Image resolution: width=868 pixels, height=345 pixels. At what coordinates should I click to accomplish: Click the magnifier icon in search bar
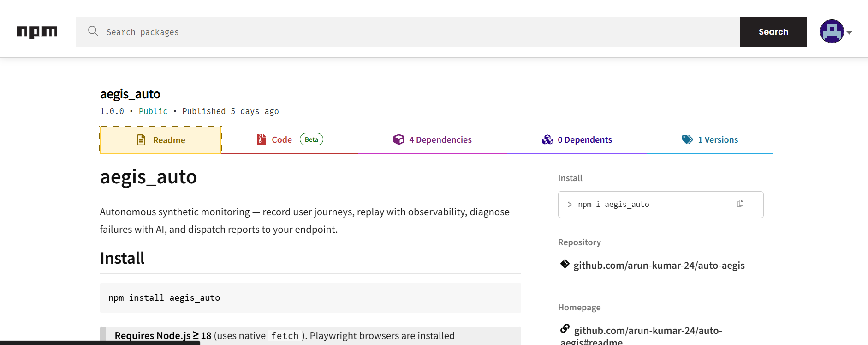(93, 31)
